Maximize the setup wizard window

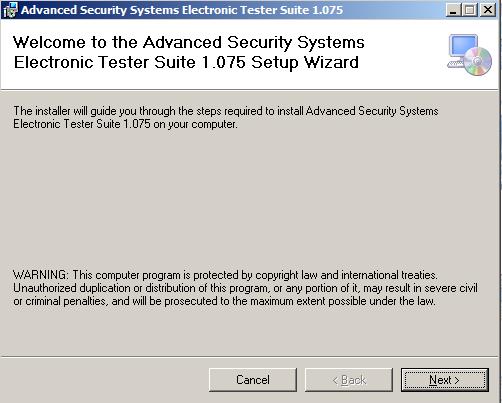click(470, 10)
